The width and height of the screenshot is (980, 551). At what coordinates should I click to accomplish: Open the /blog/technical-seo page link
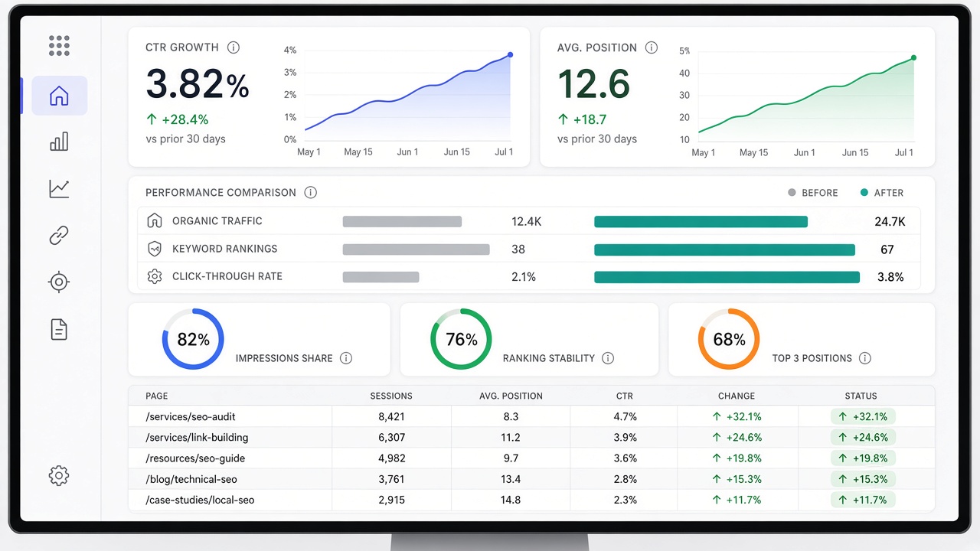191,479
